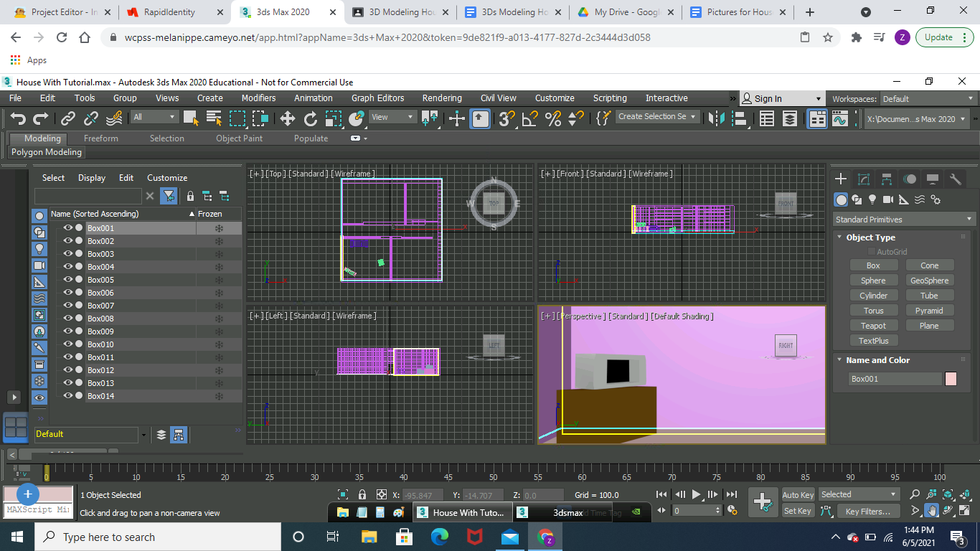Open the Utilities wrench tab
The image size is (980, 551).
pyautogui.click(x=956, y=179)
